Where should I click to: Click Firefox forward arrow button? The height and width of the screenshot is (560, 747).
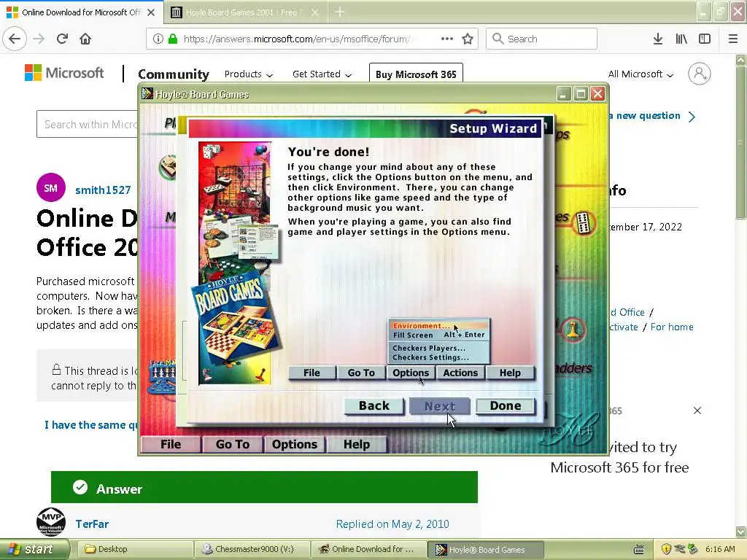[x=39, y=39]
